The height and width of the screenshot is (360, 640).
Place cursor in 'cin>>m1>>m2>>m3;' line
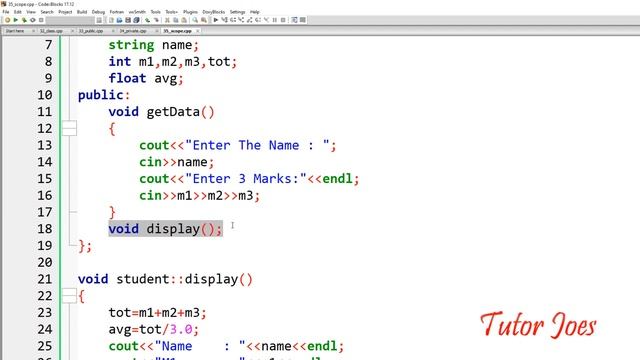[199, 196]
